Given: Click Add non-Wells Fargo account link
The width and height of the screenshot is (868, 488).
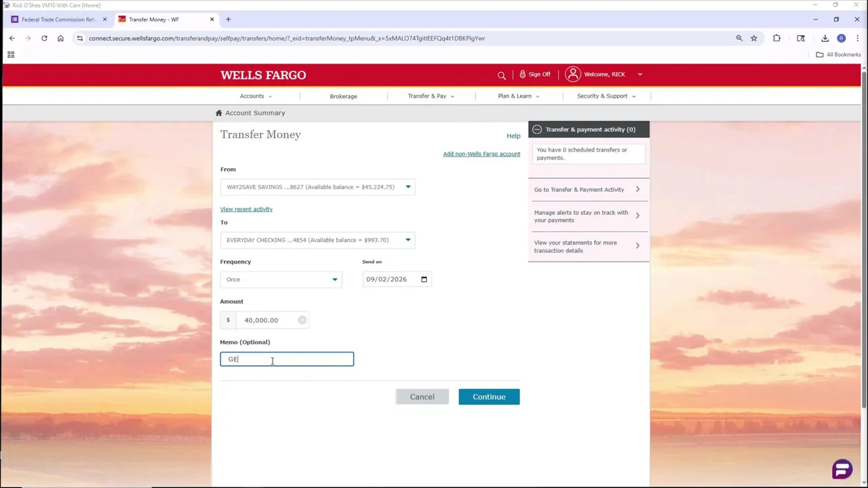Looking at the screenshot, I should pos(481,154).
